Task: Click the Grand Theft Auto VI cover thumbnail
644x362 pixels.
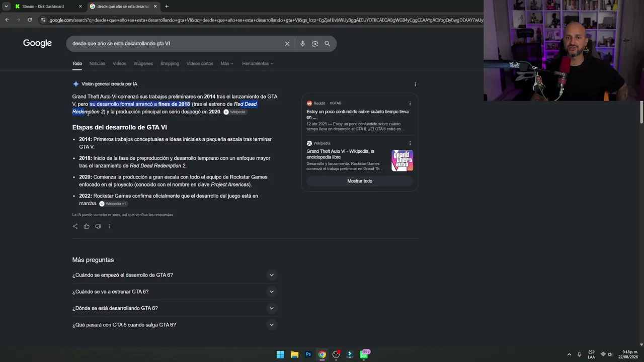Action: (x=403, y=160)
